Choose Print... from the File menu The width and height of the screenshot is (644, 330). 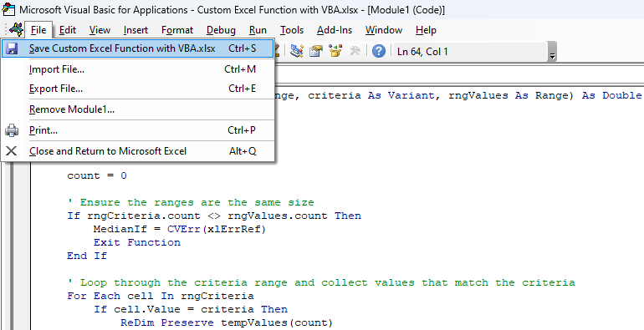pos(138,130)
